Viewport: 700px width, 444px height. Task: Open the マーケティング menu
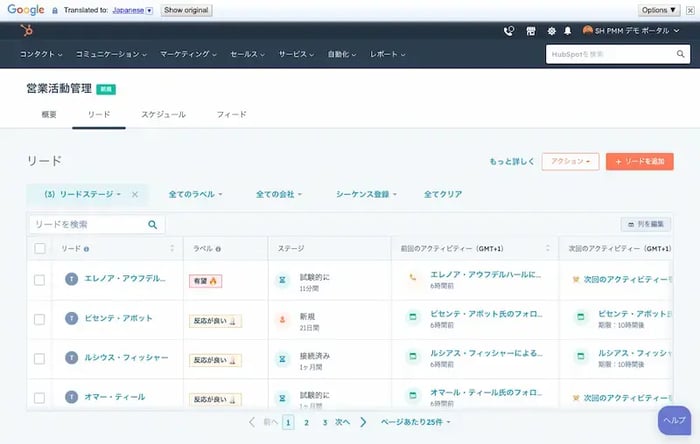pos(188,54)
